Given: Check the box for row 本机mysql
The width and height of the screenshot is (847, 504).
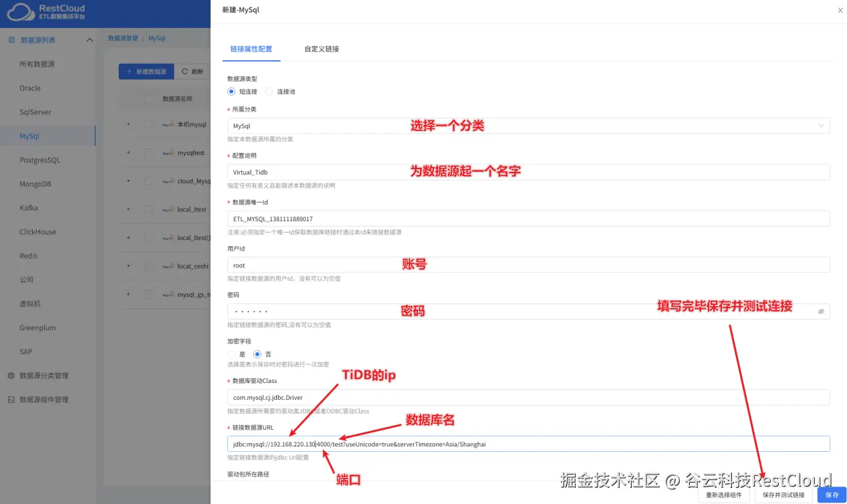Looking at the screenshot, I should (148, 124).
